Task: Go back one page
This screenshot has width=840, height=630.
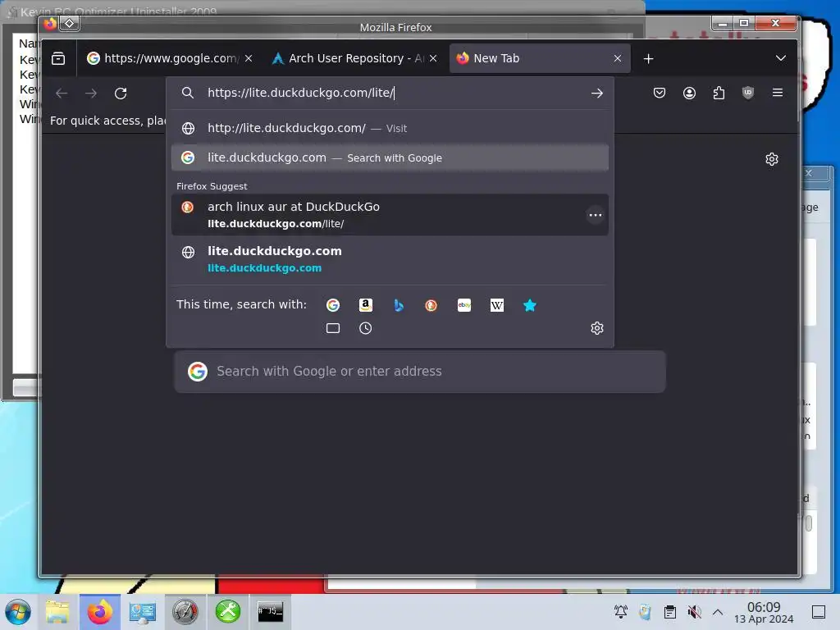Action: (x=62, y=94)
